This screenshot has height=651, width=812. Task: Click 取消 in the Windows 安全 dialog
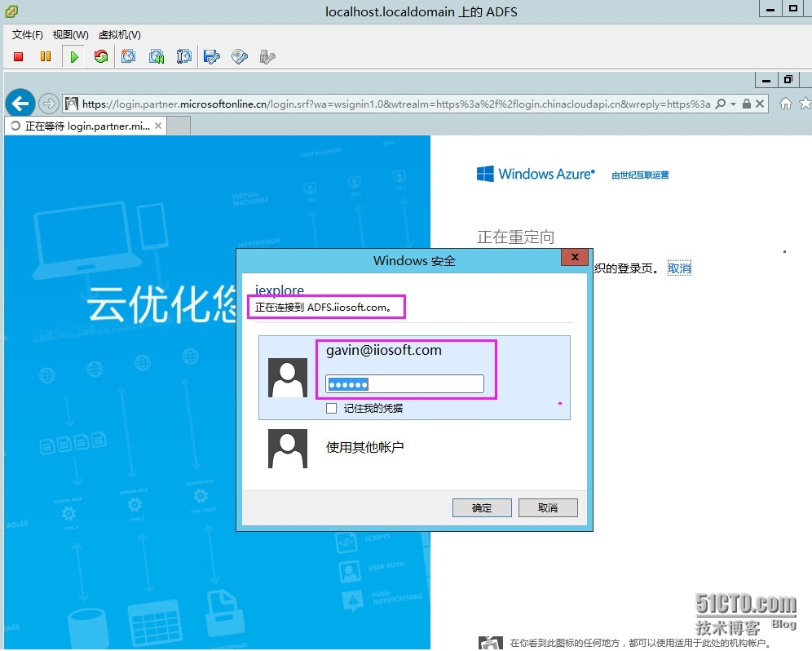[548, 508]
